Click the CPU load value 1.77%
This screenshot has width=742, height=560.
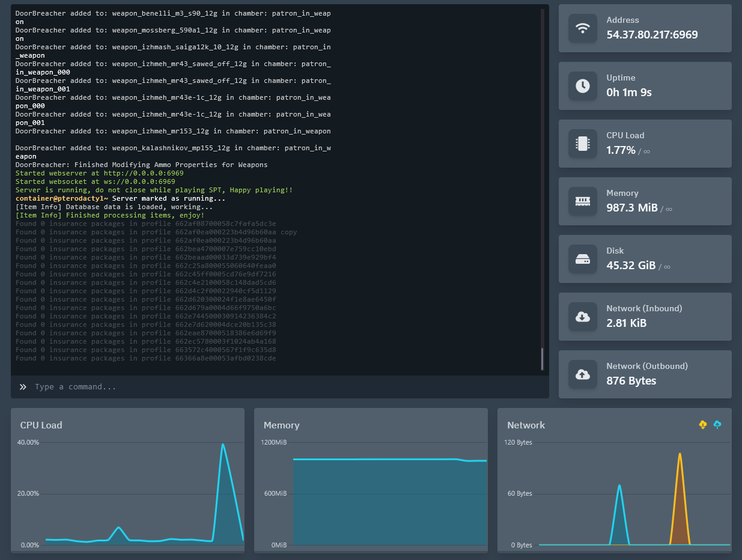(621, 150)
